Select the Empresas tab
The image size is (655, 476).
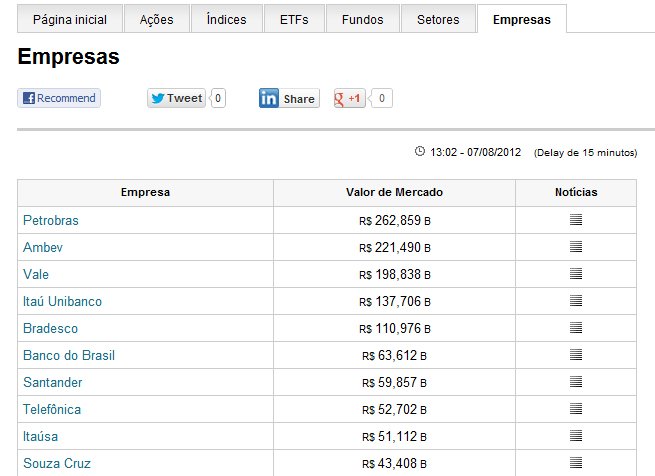pos(522,19)
